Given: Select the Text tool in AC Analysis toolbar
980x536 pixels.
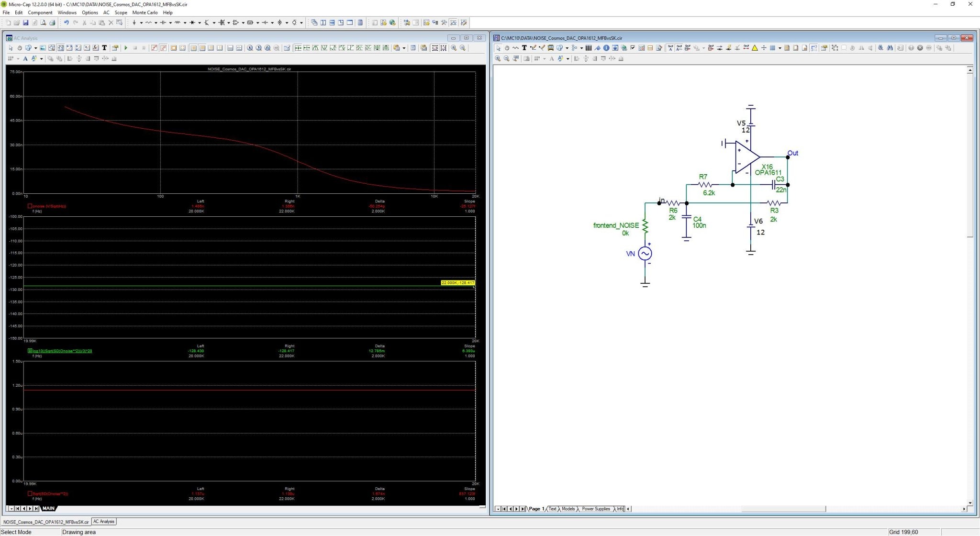Looking at the screenshot, I should [x=104, y=48].
